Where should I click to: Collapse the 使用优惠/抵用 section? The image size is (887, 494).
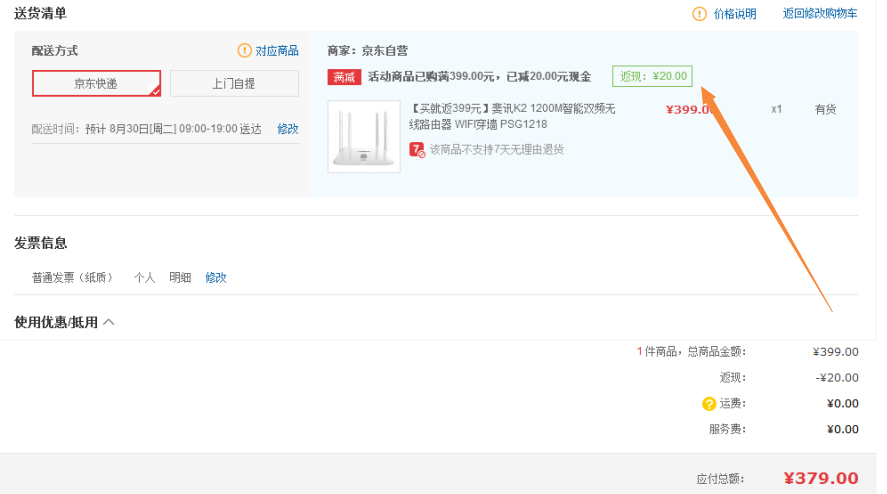tap(109, 322)
